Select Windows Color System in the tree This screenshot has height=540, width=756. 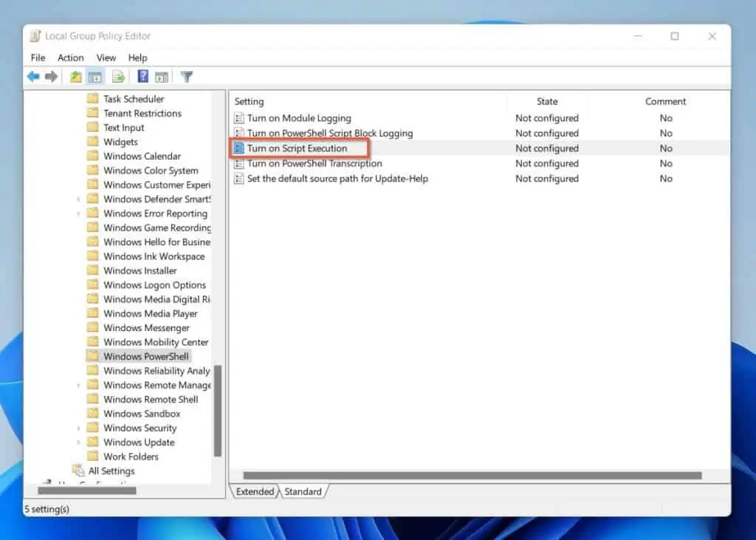click(151, 171)
